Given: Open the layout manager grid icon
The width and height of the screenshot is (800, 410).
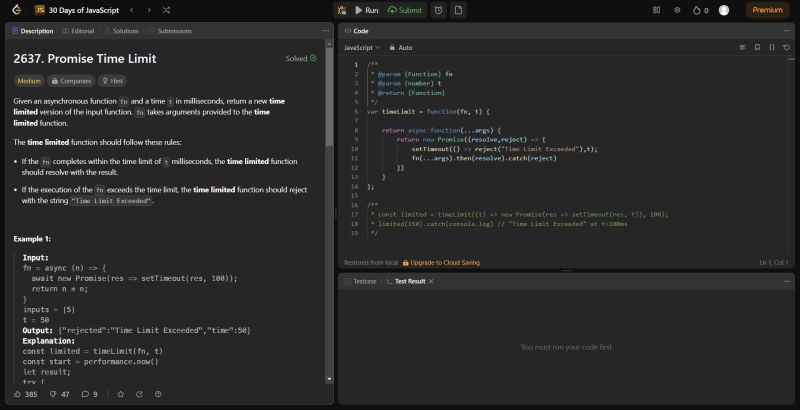Looking at the screenshot, I should 657,10.
